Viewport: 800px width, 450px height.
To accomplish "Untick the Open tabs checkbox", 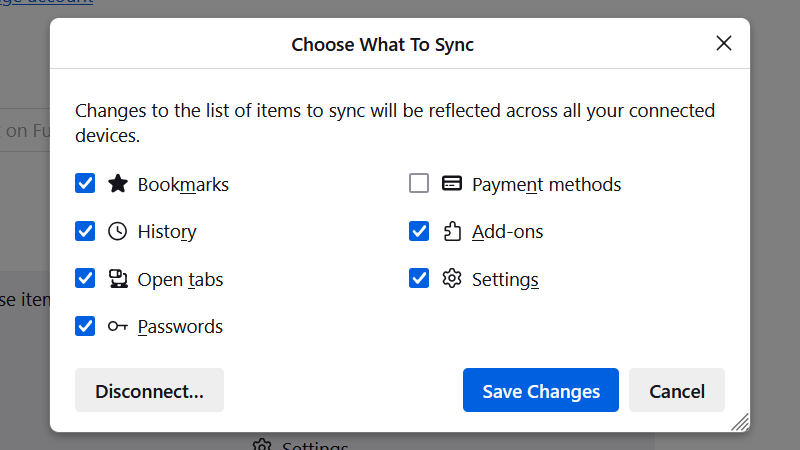I will (85, 279).
